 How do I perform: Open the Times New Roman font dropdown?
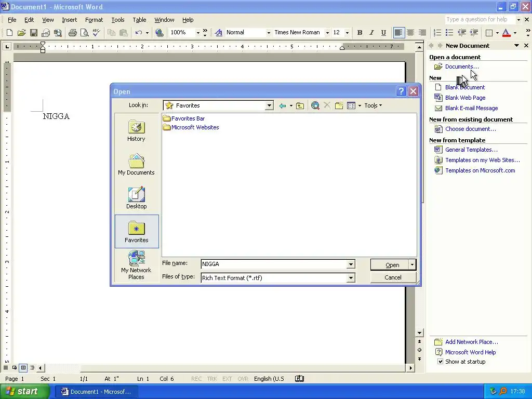(x=327, y=33)
